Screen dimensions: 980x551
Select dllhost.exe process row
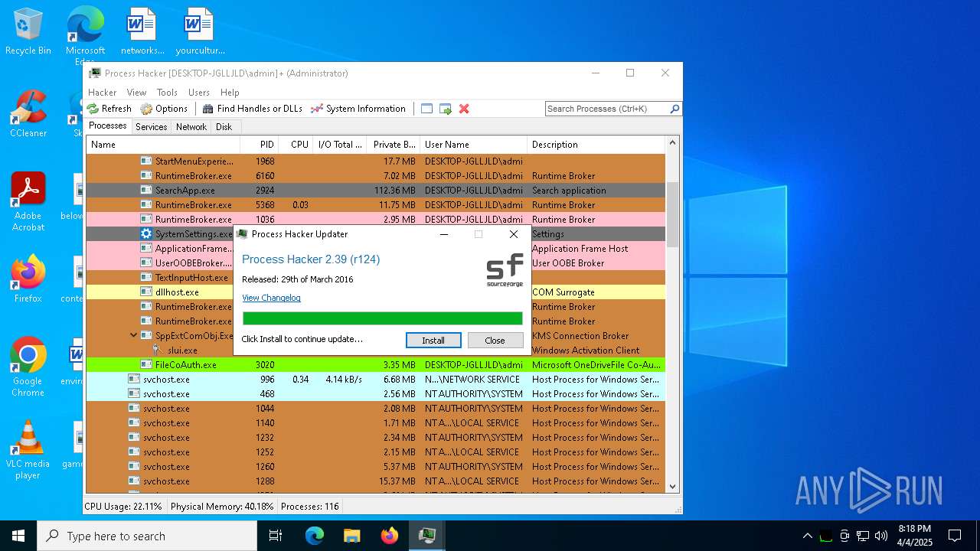tap(375, 292)
